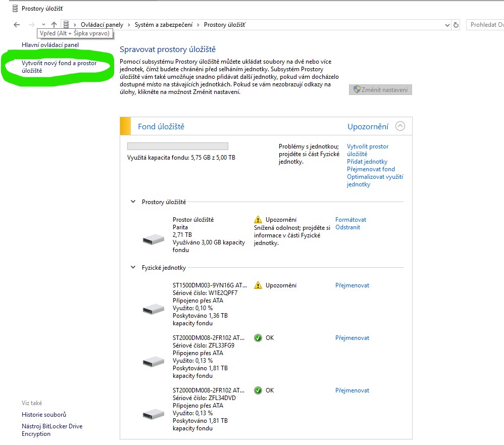Screen dimensions: 504x445
Task: Click the Prohledat search field
Action: tap(485, 25)
